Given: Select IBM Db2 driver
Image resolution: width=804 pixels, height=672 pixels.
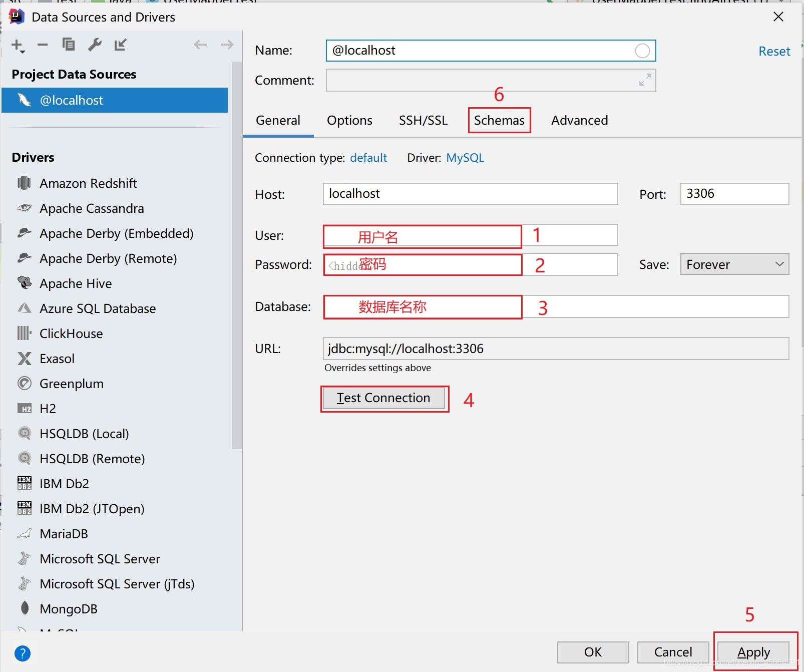Looking at the screenshot, I should point(115,484).
